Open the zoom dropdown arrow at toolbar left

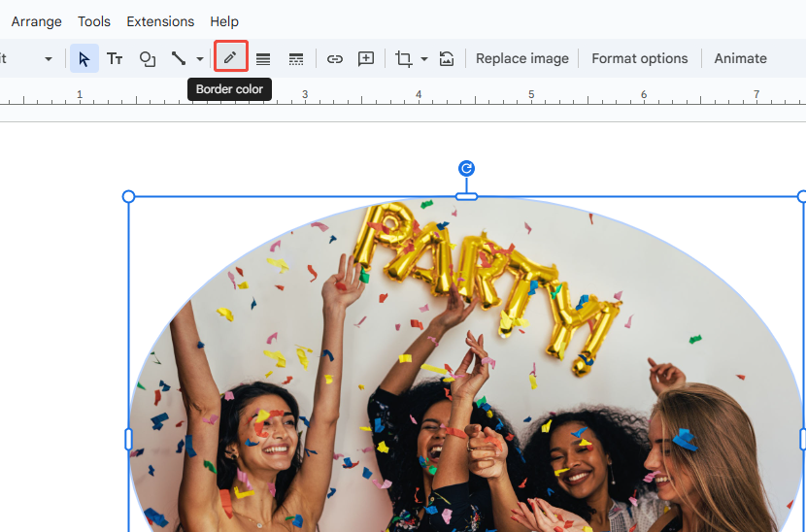click(49, 58)
